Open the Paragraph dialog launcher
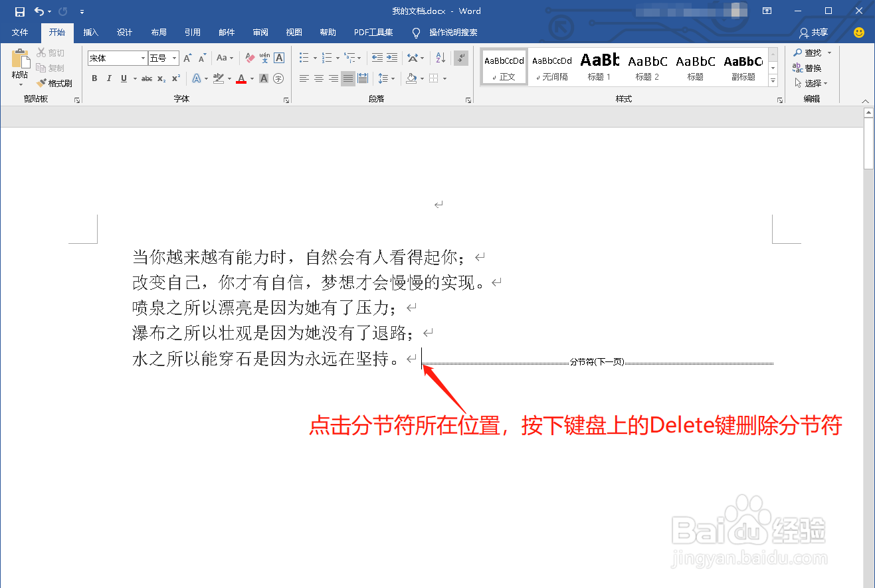 click(x=468, y=100)
